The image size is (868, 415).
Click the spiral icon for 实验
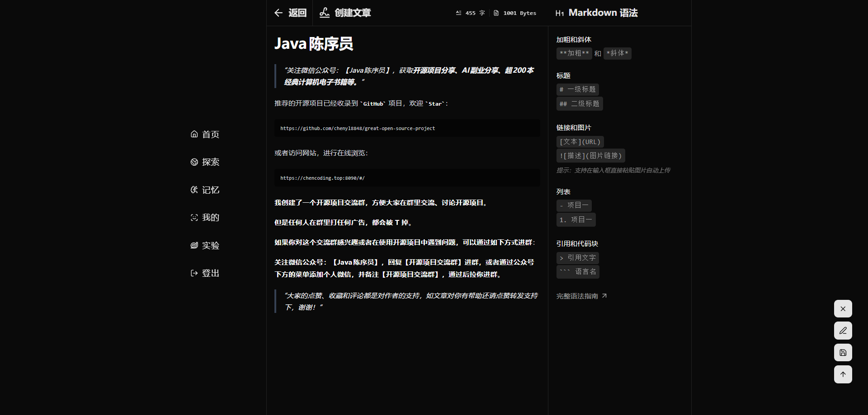[x=194, y=245]
